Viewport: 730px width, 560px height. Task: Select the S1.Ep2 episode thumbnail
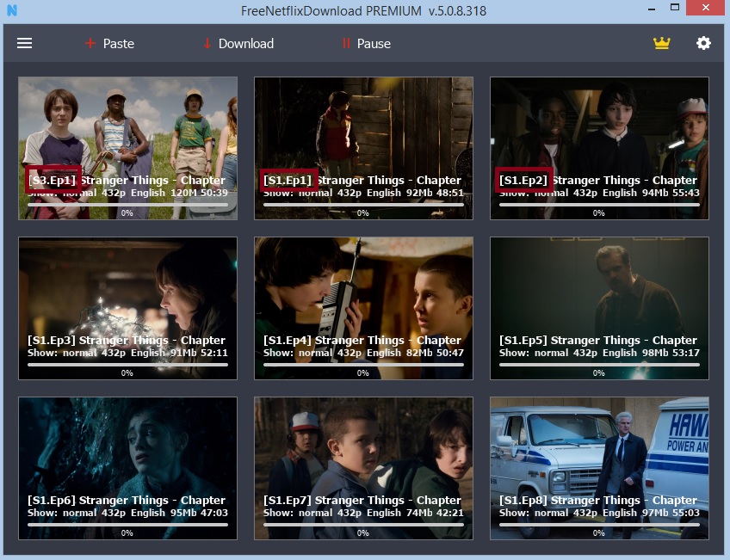pos(600,148)
